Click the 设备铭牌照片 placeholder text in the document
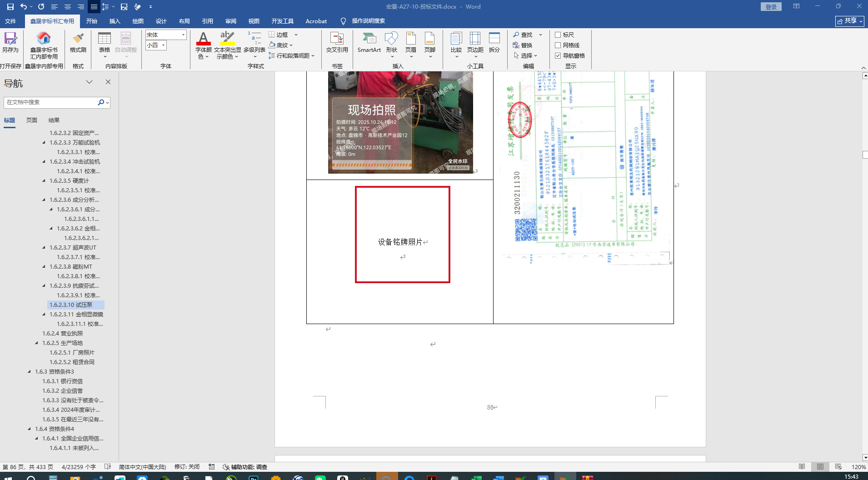The height and width of the screenshot is (480, 868). pyautogui.click(x=400, y=242)
